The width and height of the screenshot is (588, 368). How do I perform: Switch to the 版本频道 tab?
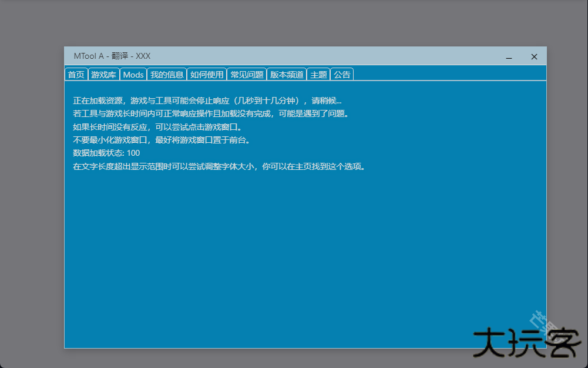click(x=287, y=75)
